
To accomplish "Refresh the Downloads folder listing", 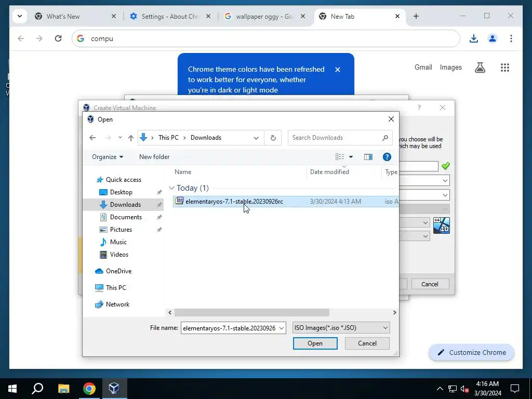I will coord(273,138).
